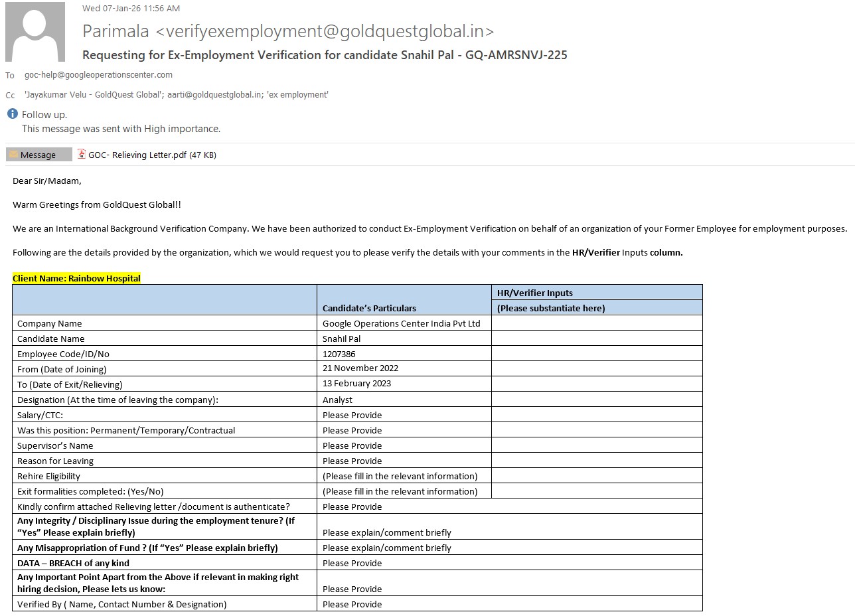
Task: Click the Designation row label
Action: [117, 400]
